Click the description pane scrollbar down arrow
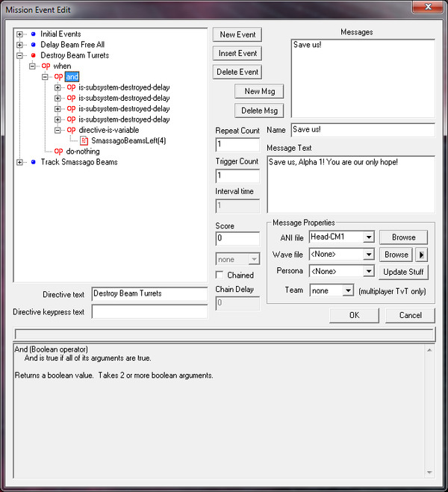Screen dimensions: 448x492 click(x=429, y=473)
